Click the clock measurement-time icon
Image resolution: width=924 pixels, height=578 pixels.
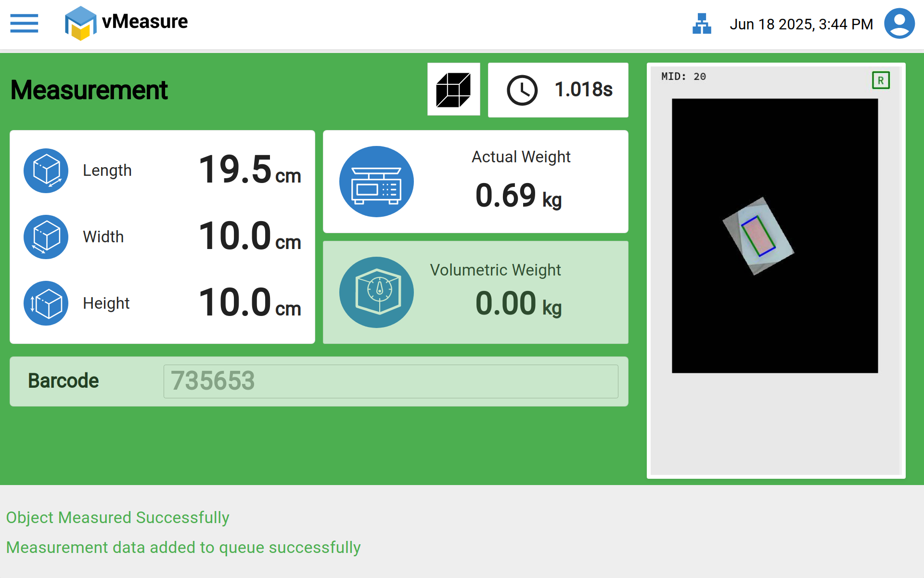522,90
